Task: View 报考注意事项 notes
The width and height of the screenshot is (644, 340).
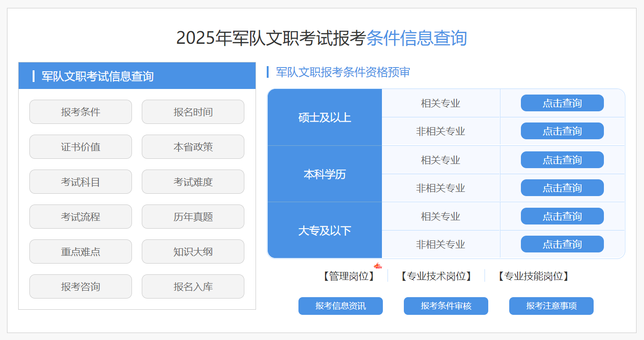Action: tap(551, 306)
